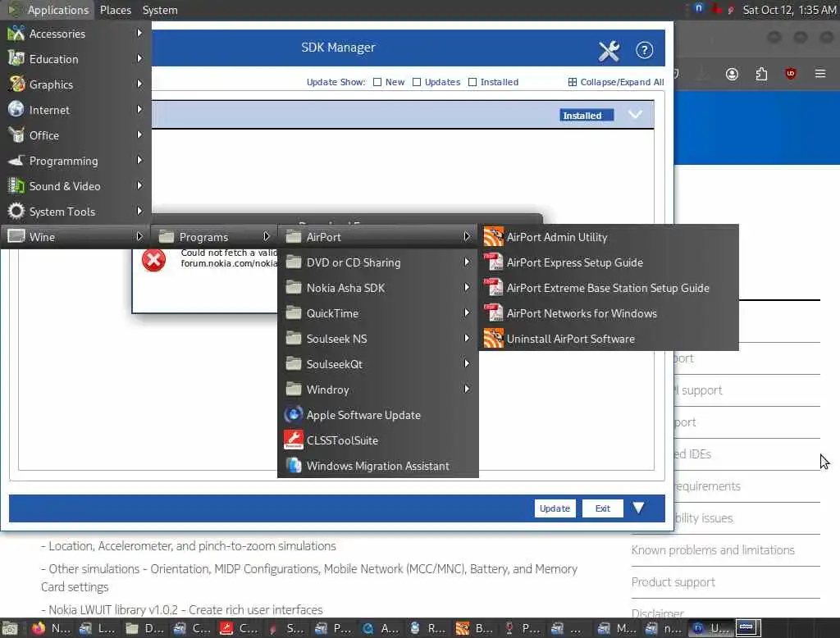The image size is (840, 638).
Task: Expand the Installed section chevron
Action: coord(635,115)
